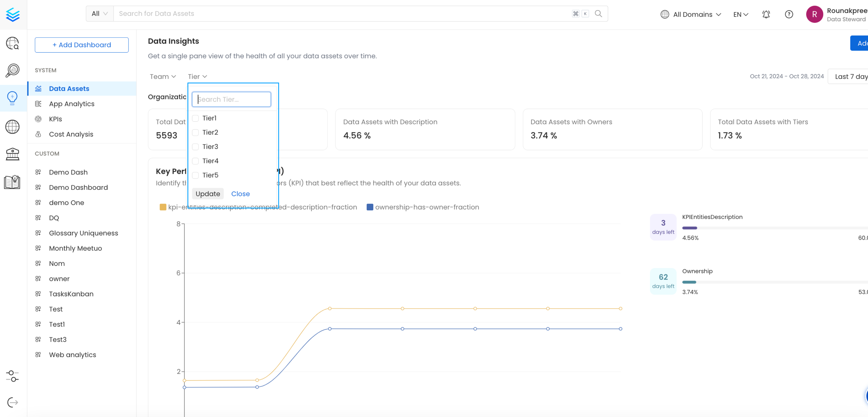Click the notifications bell icon
Image resolution: width=868 pixels, height=417 pixels.
(x=766, y=14)
